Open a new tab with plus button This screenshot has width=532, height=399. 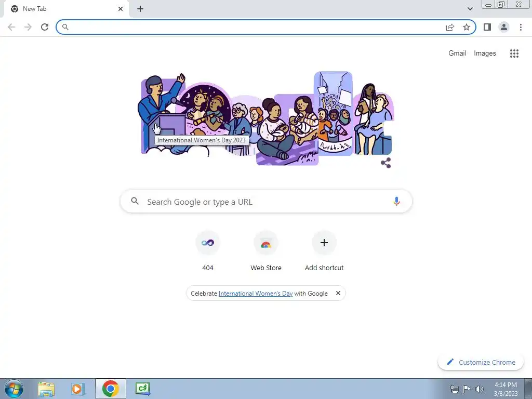click(x=140, y=9)
